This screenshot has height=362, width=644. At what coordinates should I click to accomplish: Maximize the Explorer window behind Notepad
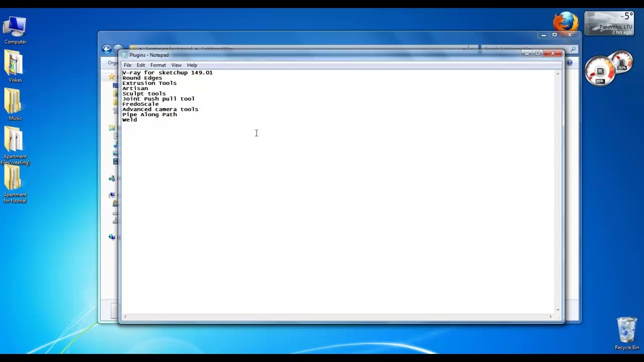pos(554,35)
